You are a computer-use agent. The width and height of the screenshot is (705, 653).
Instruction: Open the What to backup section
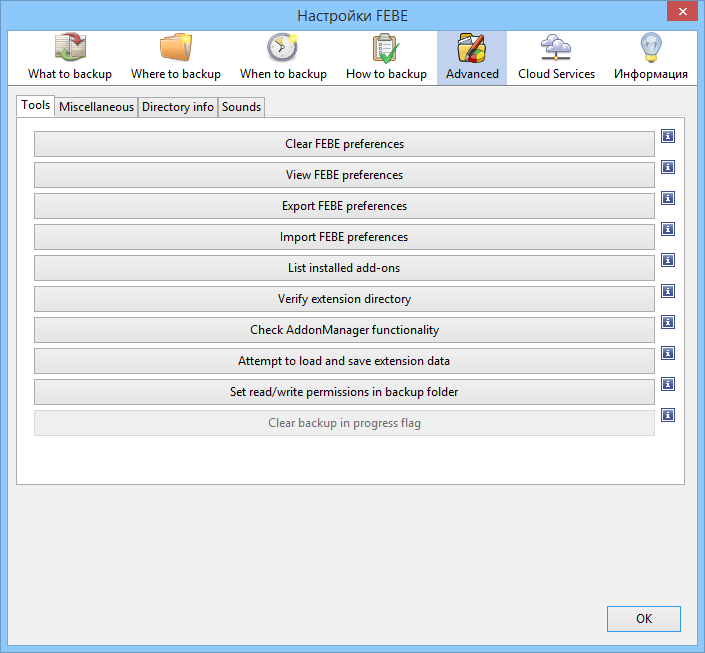coord(70,58)
